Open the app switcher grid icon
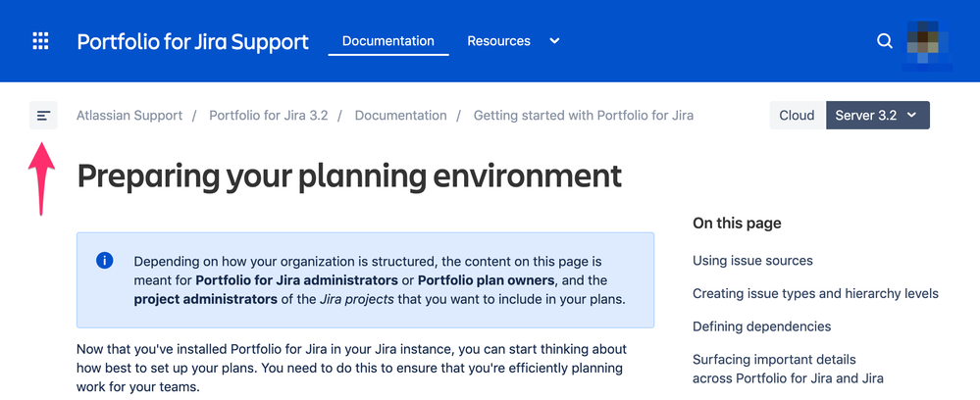This screenshot has height=400, width=980. (40, 41)
